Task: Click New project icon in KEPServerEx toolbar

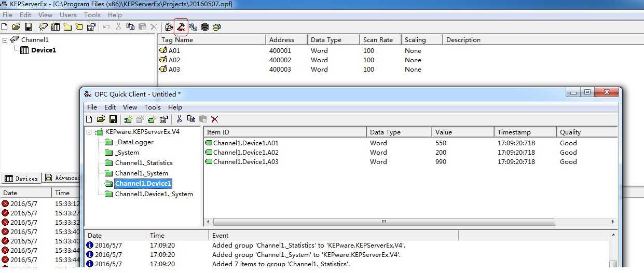Action: (x=5, y=27)
